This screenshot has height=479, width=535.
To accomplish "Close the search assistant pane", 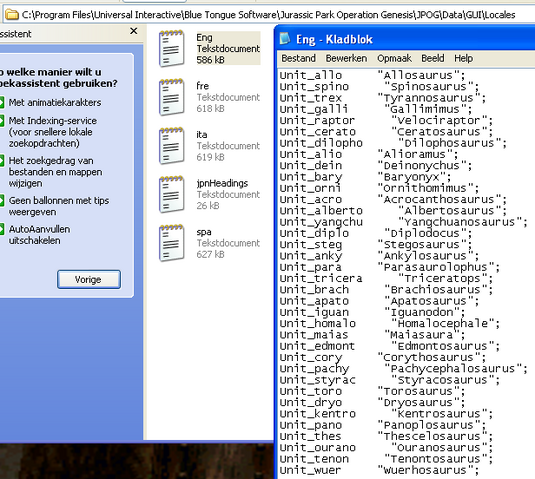I will (x=134, y=31).
